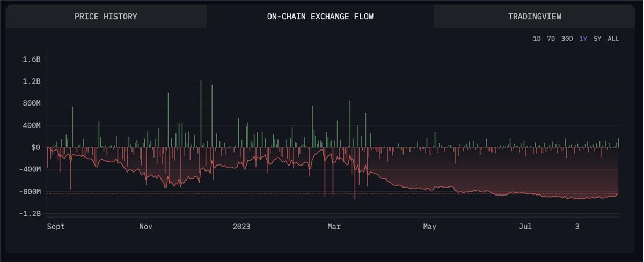Select the On-Chain Exchange Flow tab
644x262 pixels.
tap(320, 17)
